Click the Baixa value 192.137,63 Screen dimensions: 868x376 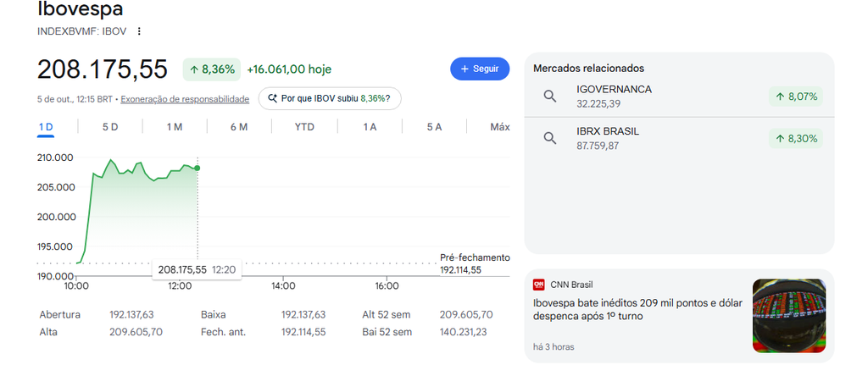point(303,315)
